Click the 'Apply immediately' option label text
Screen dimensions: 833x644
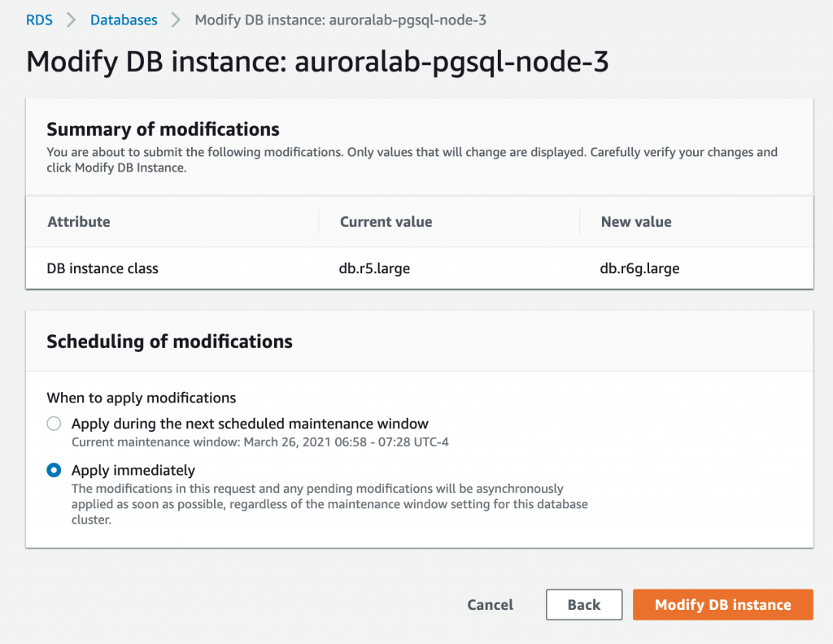point(133,470)
